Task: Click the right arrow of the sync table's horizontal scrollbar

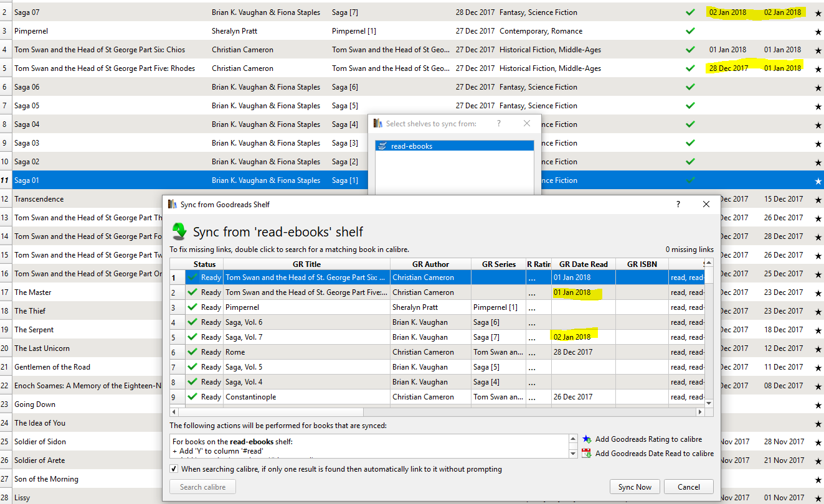Action: [700, 412]
